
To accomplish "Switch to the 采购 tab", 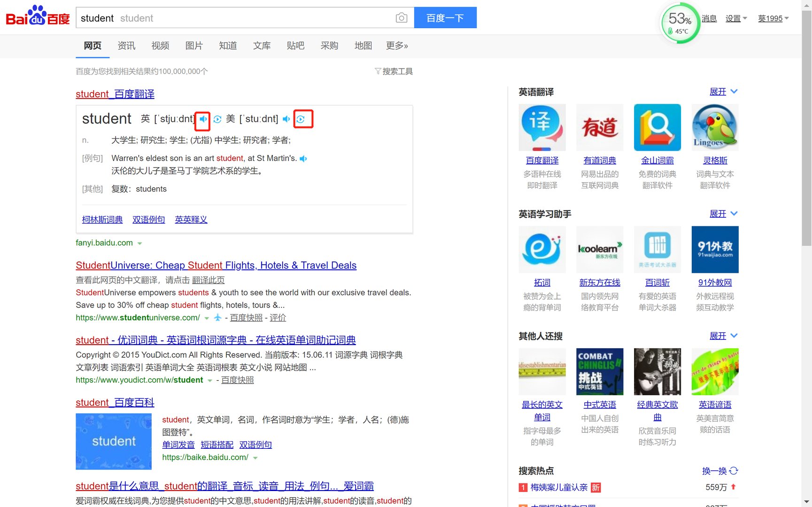I will click(329, 46).
